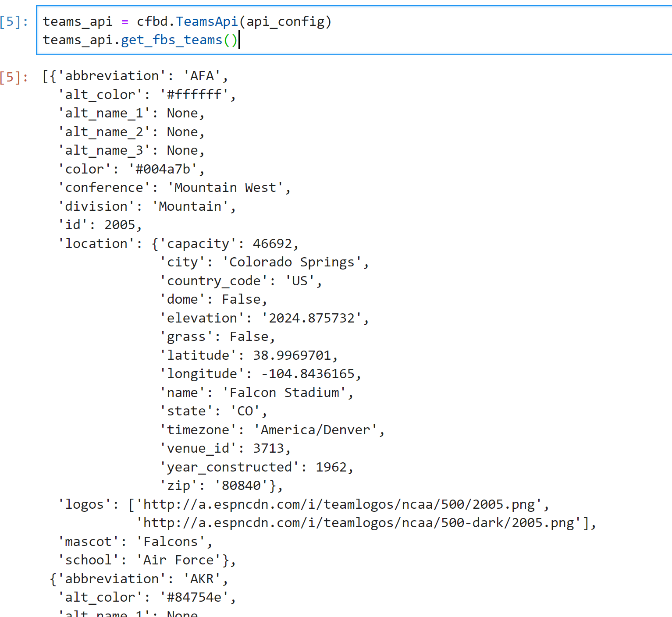Viewport: 672px width, 617px height.
Task: Click the alt_color '#84754e' value
Action: click(194, 597)
